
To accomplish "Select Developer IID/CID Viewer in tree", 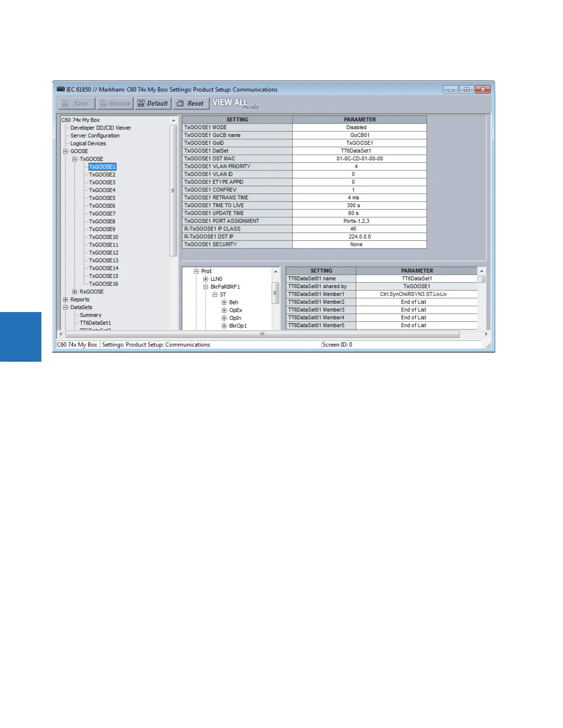I will coord(101,128).
